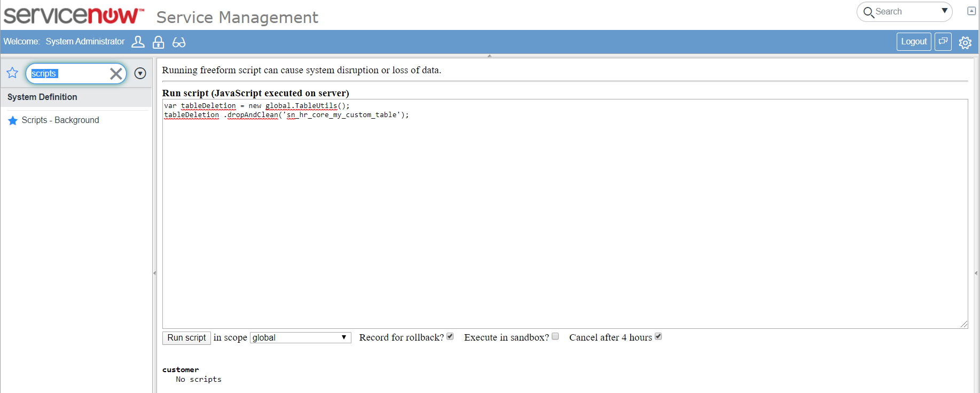
Task: Toggle the Record for rollback checkbox
Action: coord(450,336)
